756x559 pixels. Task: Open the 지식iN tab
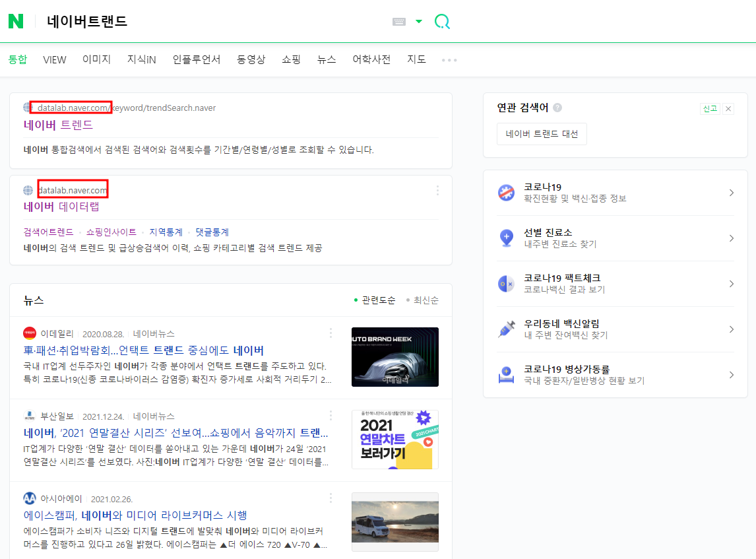pyautogui.click(x=142, y=59)
